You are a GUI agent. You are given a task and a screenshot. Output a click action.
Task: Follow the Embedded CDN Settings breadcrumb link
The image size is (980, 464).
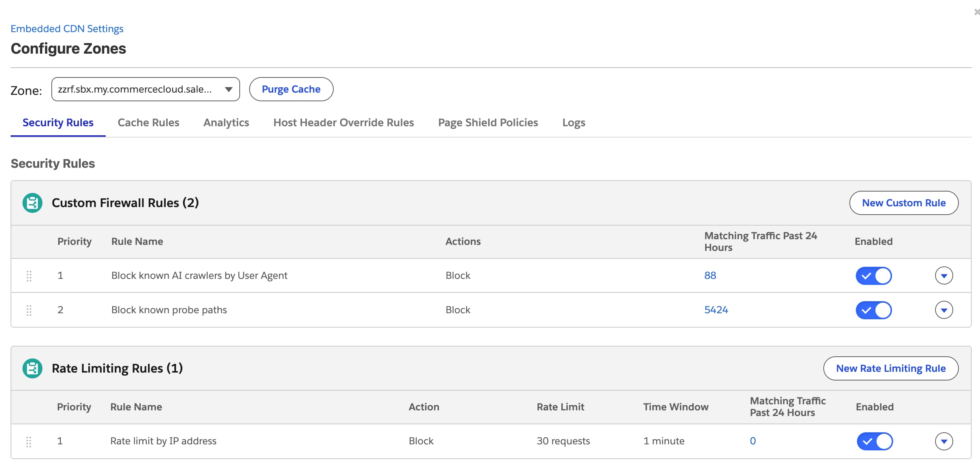pyautogui.click(x=67, y=29)
